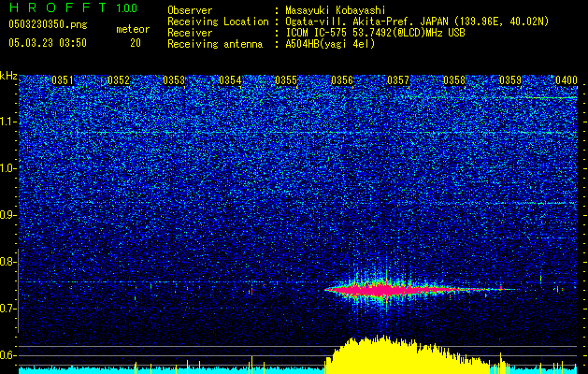
Task: Click the 'Receiving Location' field label
Action: point(218,22)
